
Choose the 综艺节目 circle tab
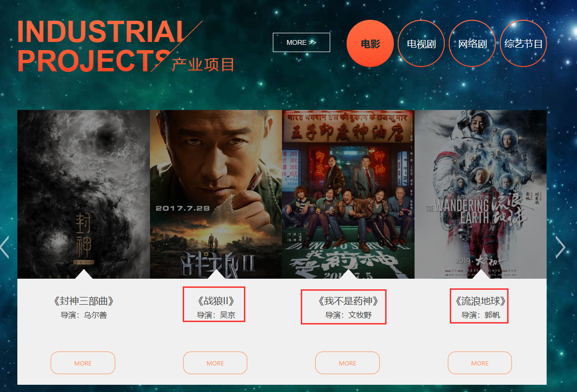(x=523, y=43)
